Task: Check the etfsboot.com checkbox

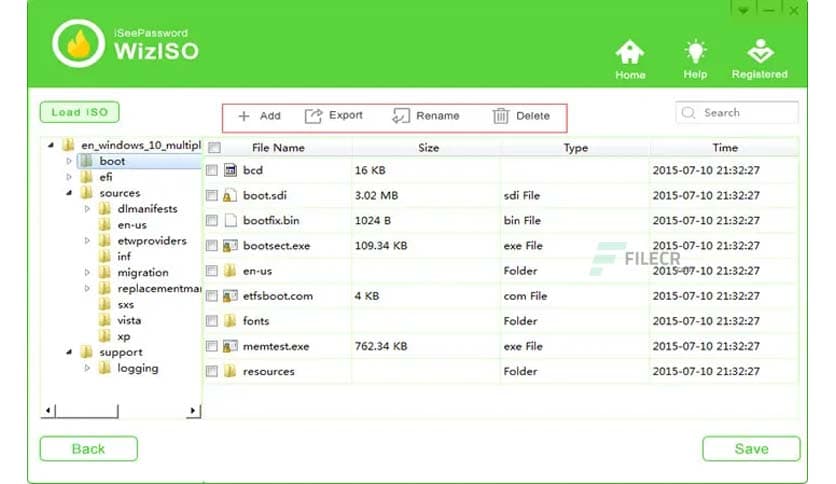Action: [x=212, y=296]
